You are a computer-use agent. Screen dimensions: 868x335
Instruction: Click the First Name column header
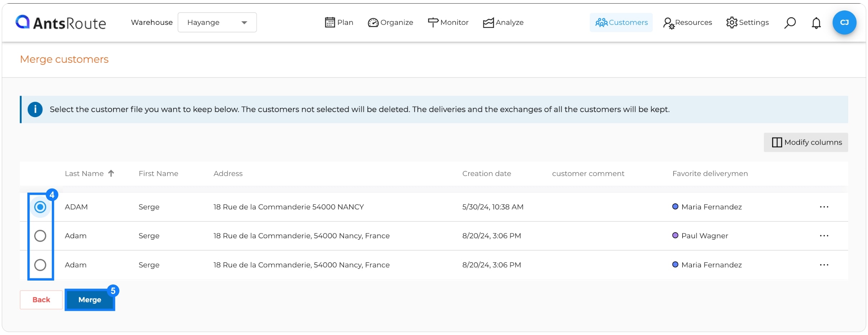click(x=158, y=173)
